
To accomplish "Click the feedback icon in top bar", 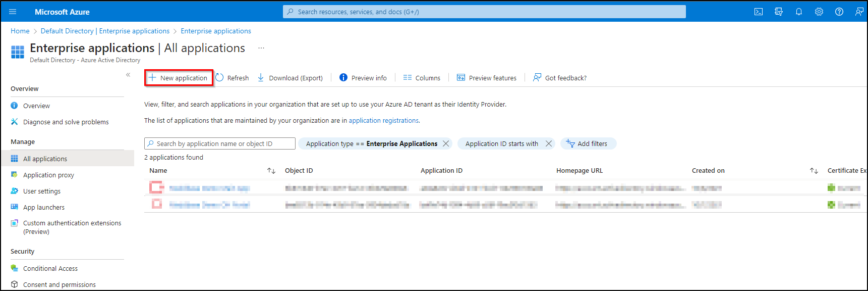I will (x=859, y=12).
